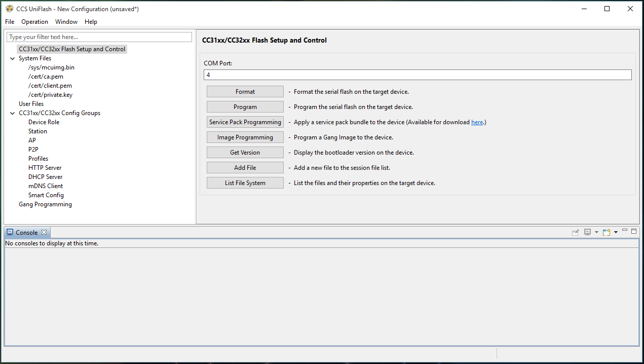This screenshot has width=644, height=364.
Task: Click the Service Pack Programming button
Action: tap(245, 122)
